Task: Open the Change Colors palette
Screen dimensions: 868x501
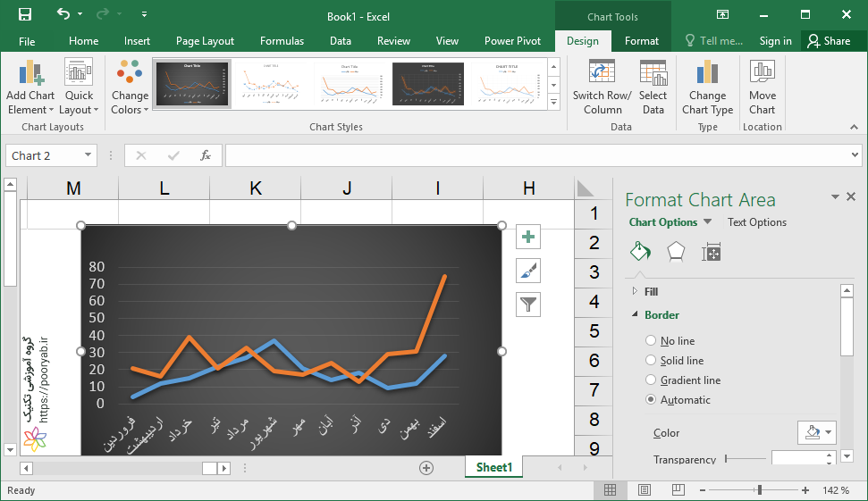Action: 130,87
